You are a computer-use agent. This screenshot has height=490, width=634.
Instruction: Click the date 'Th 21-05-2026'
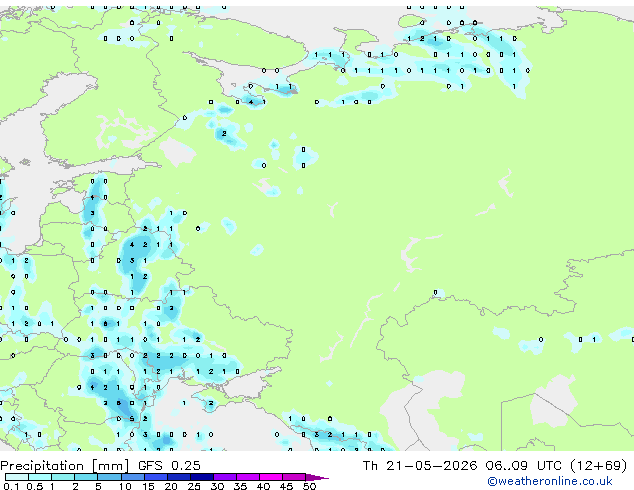[x=420, y=466]
